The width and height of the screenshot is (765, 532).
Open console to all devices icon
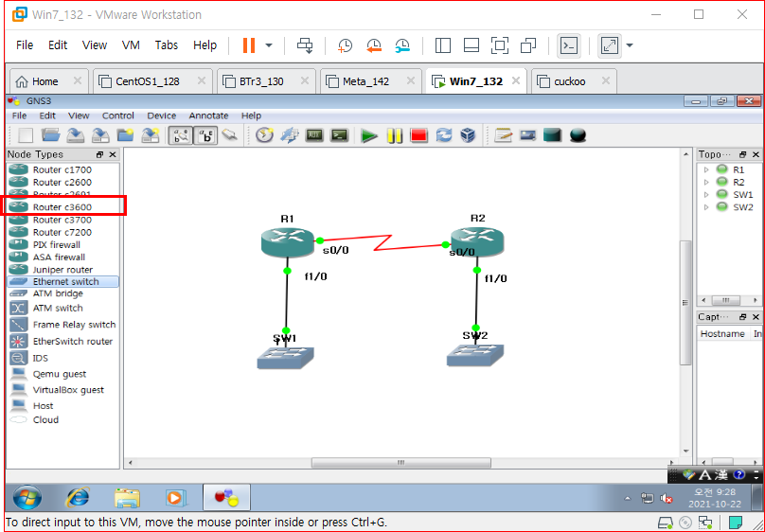pos(339,135)
